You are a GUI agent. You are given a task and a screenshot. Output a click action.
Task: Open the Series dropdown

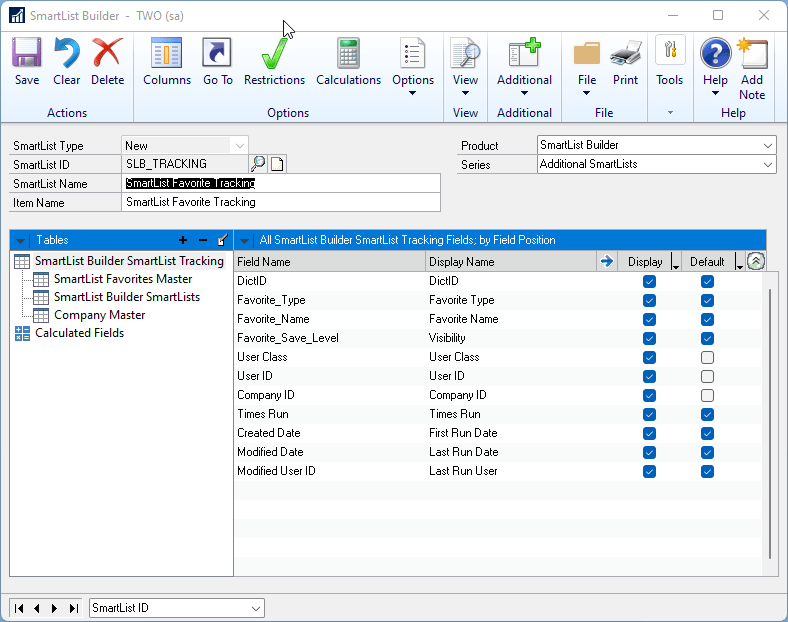[x=767, y=164]
